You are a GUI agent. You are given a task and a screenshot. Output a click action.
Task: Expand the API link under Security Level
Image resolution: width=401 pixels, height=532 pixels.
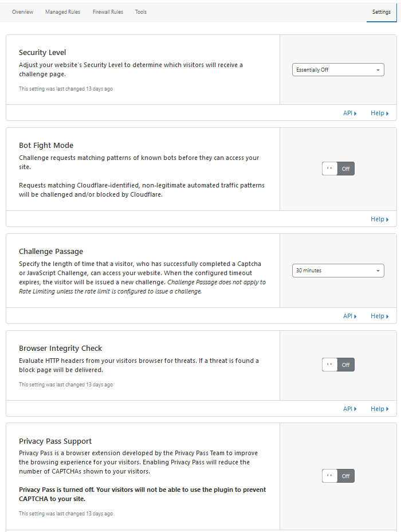pos(349,114)
